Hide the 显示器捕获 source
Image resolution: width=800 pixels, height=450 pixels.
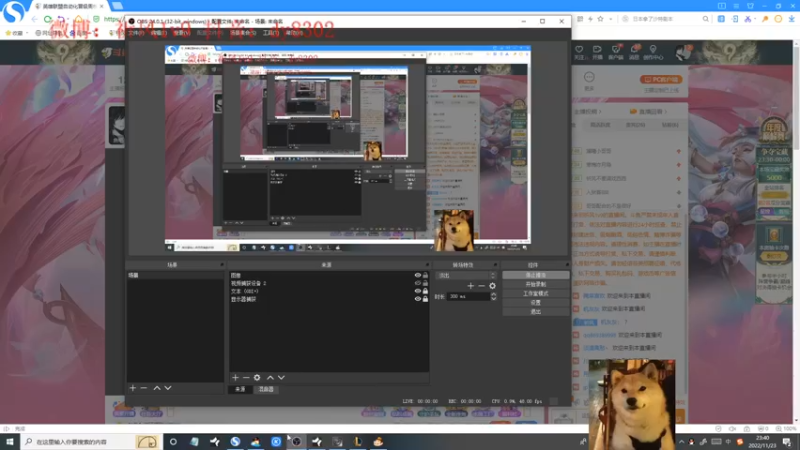pos(417,299)
